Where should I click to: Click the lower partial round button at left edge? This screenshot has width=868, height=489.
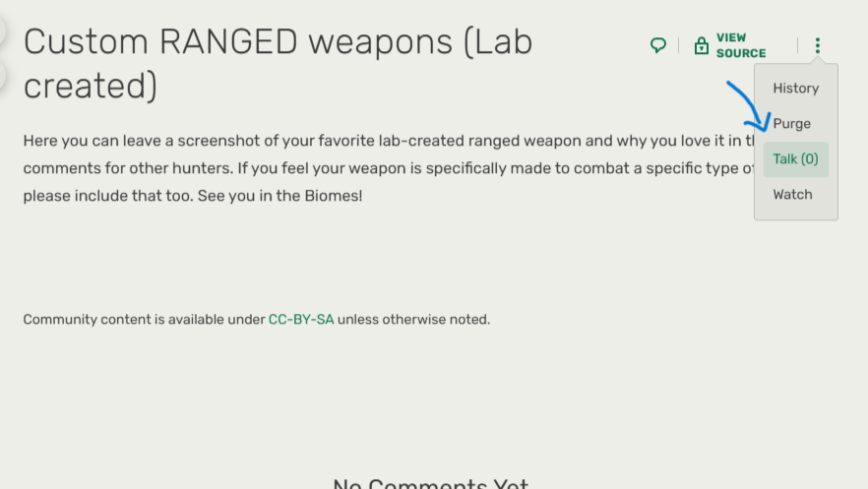[4, 74]
